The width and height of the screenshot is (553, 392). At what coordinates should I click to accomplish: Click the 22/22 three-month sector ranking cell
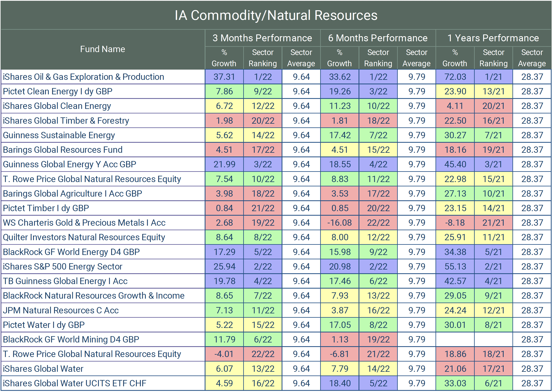pos(263,354)
